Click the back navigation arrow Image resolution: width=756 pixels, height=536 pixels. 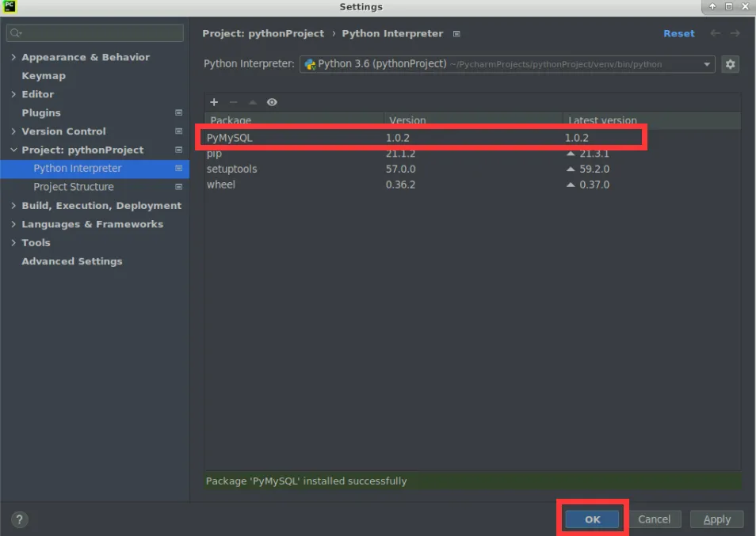click(x=716, y=33)
